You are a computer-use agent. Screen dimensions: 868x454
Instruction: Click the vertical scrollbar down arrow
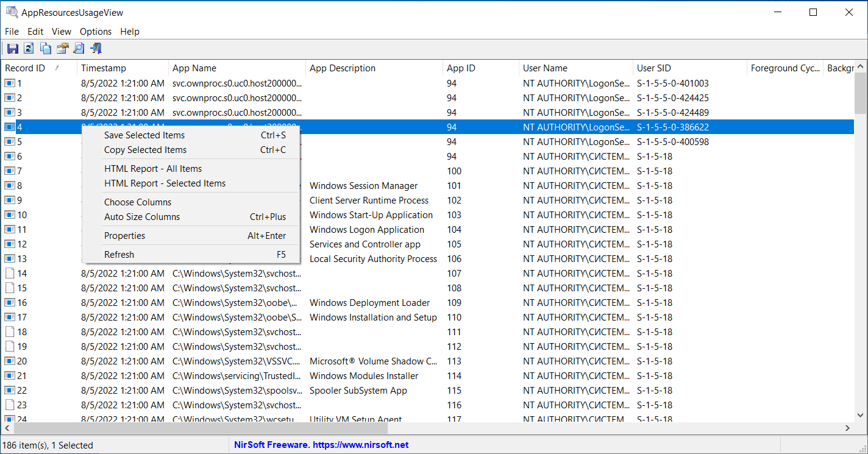(860, 416)
